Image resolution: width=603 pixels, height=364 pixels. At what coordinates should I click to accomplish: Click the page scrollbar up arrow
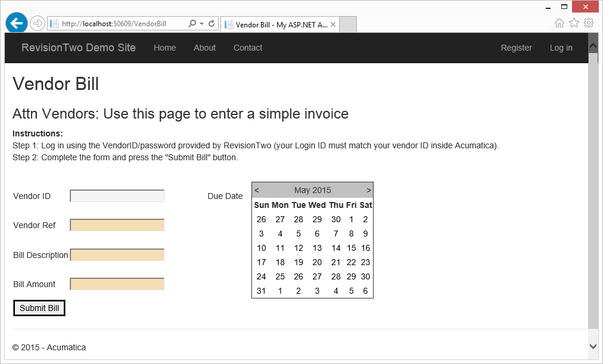pyautogui.click(x=593, y=45)
